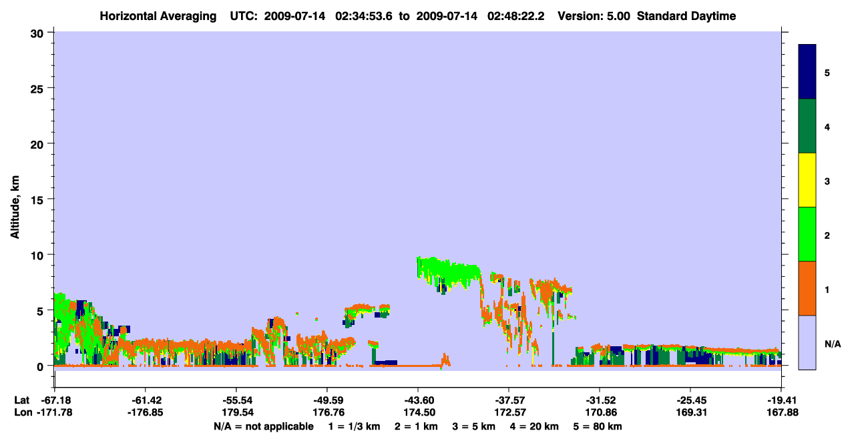The height and width of the screenshot is (445, 868).
Task: Click the legend entry '3 = 5 km'
Action: pos(474,426)
